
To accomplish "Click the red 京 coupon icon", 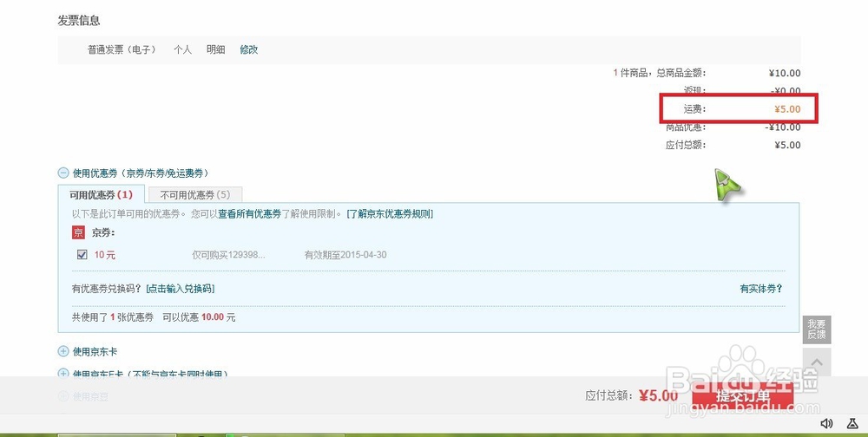I will (x=79, y=232).
